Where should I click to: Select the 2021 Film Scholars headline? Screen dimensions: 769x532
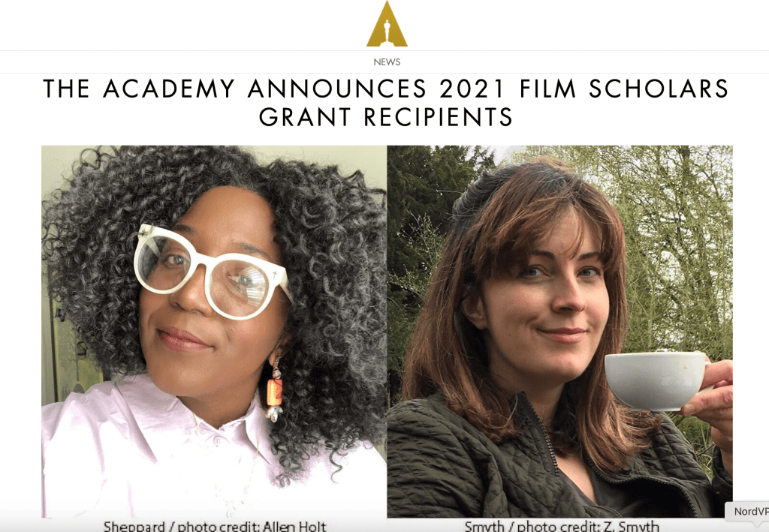(386, 103)
